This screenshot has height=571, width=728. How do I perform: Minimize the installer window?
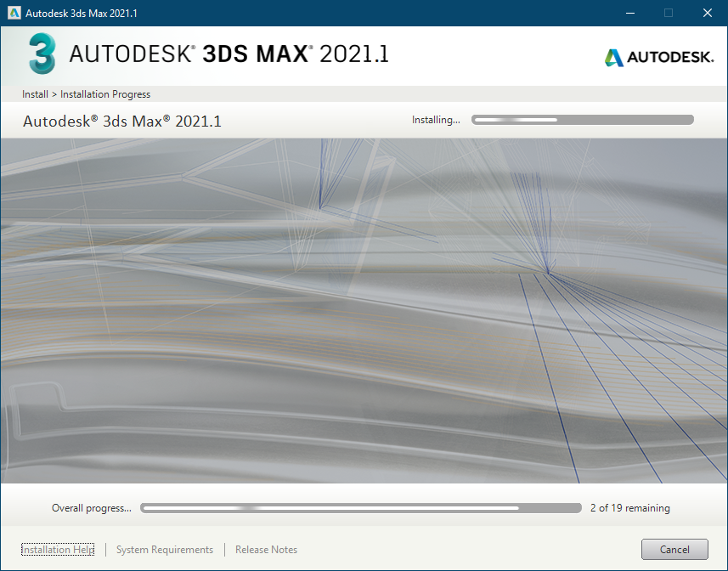[x=630, y=13]
